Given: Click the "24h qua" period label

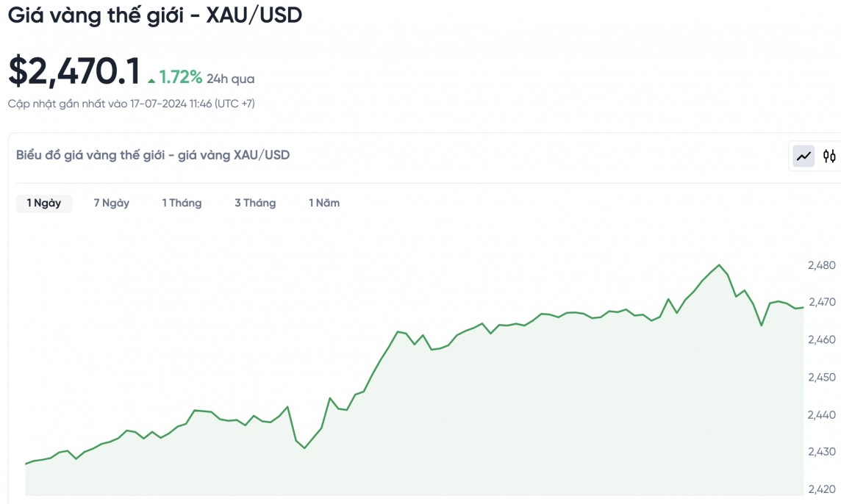Looking at the screenshot, I should click(x=231, y=79).
